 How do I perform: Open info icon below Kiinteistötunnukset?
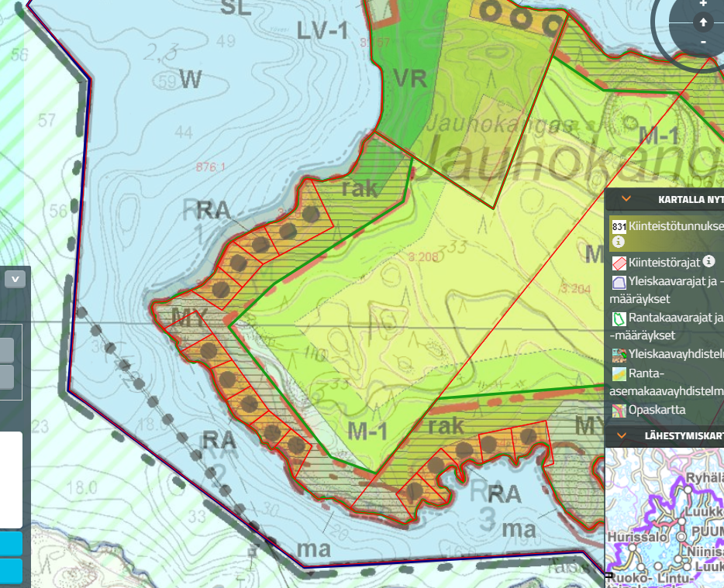pyautogui.click(x=619, y=242)
